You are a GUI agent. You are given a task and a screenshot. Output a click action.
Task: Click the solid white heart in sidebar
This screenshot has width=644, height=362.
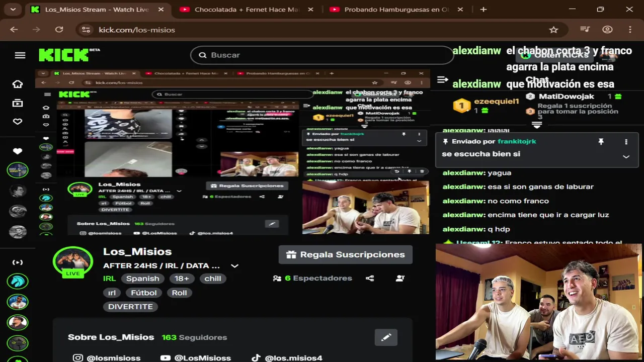(18, 151)
